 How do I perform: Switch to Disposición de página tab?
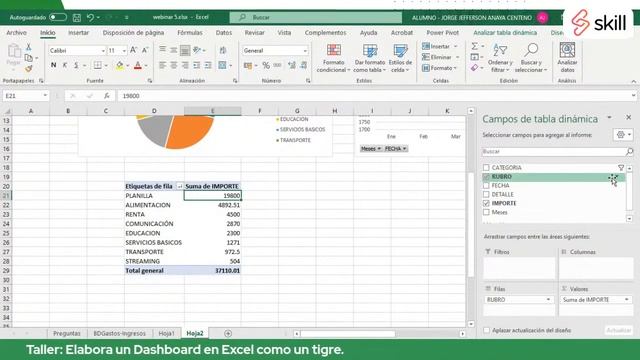coord(133,33)
